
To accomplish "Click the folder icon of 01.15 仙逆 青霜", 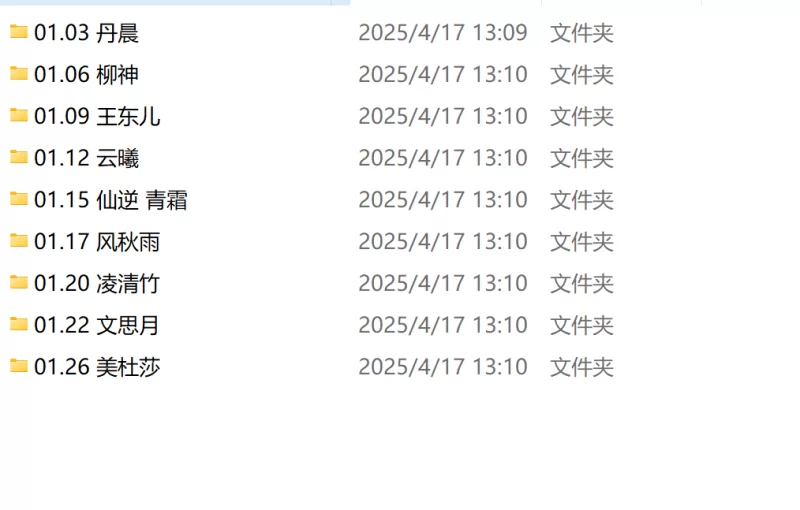I will point(19,199).
